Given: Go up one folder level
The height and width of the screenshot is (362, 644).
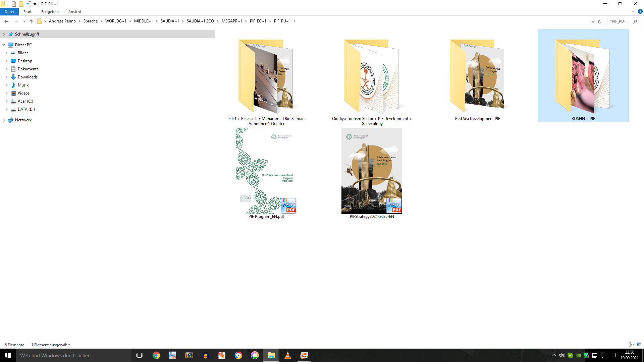Looking at the screenshot, I should pyautogui.click(x=31, y=21).
